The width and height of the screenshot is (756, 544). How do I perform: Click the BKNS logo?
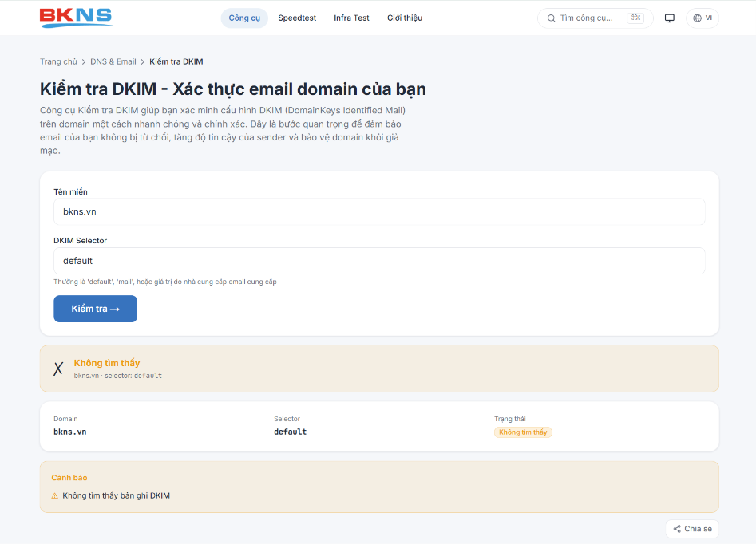(x=76, y=18)
